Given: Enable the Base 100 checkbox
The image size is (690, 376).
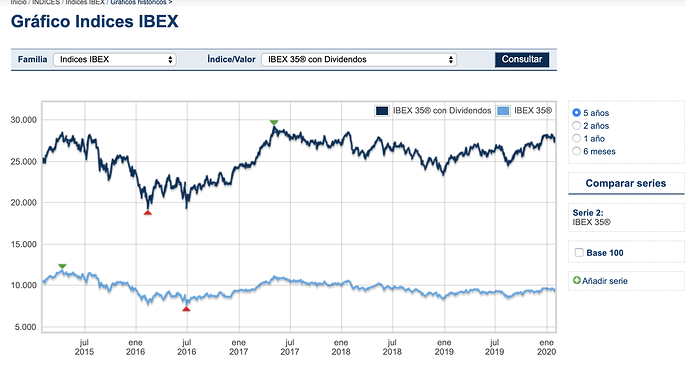Looking at the screenshot, I should pyautogui.click(x=579, y=253).
